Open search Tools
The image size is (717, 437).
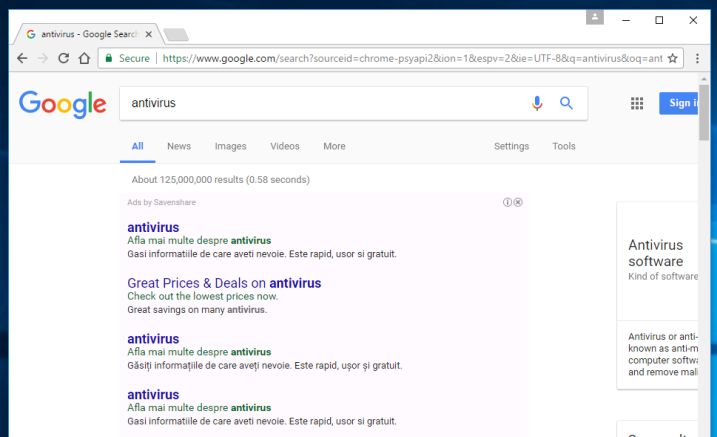563,146
